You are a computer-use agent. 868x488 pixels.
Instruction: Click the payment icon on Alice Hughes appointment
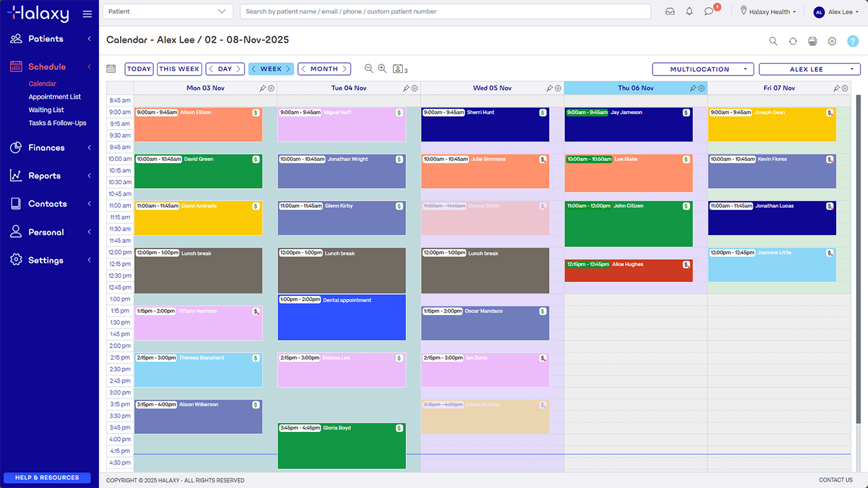tap(686, 264)
